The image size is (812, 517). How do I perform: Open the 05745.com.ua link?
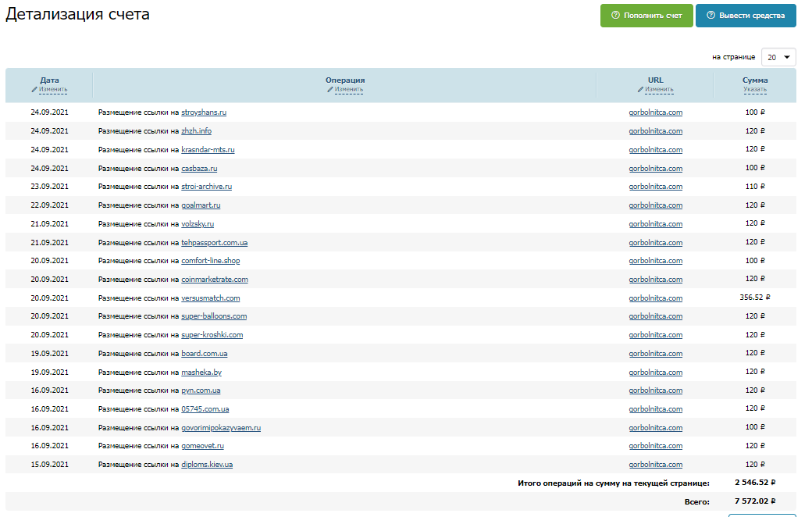205,408
